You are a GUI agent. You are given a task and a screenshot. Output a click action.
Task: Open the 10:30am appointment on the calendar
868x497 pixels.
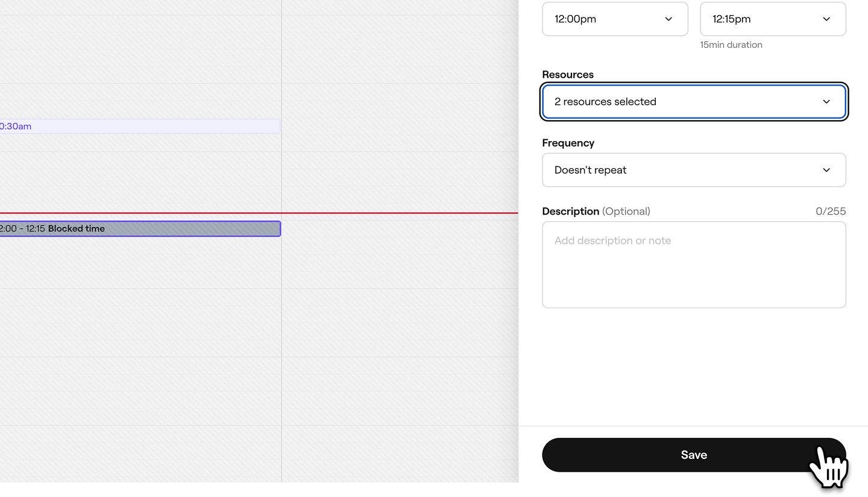[139, 126]
